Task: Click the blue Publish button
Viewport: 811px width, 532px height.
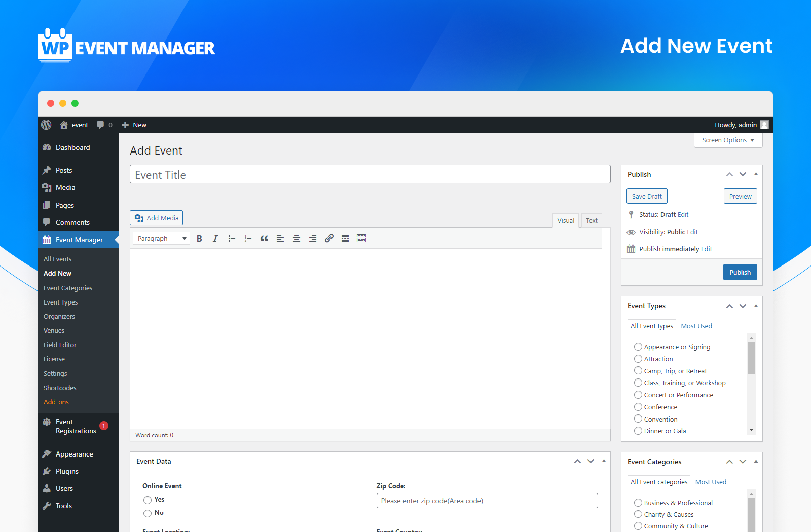Action: tap(740, 272)
